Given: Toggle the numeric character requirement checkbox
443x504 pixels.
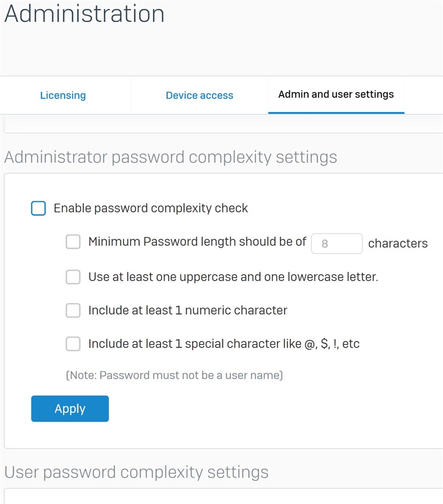Looking at the screenshot, I should point(73,311).
